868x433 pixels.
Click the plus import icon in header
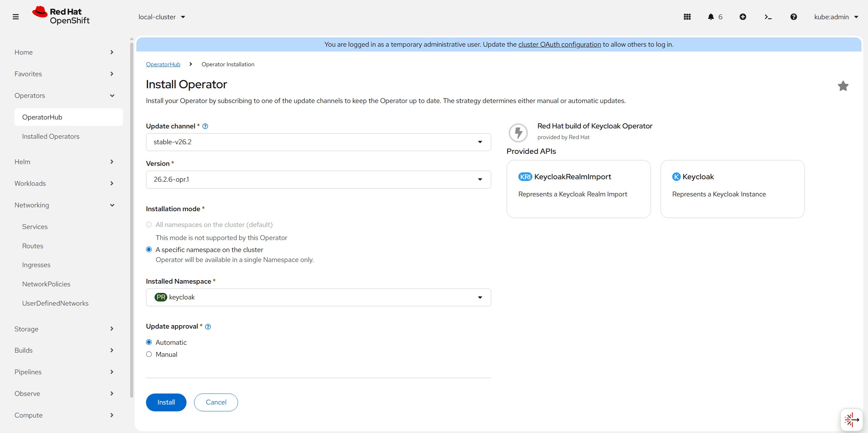tap(743, 17)
